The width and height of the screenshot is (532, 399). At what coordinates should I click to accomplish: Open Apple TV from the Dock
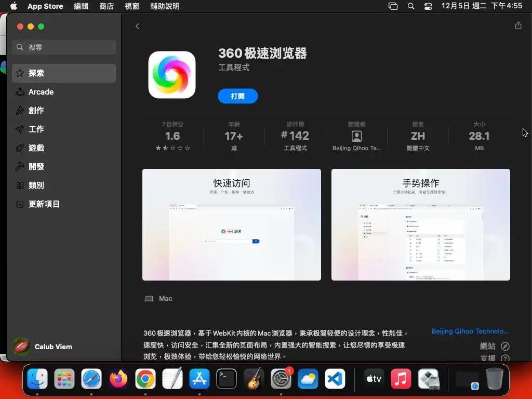coord(374,378)
